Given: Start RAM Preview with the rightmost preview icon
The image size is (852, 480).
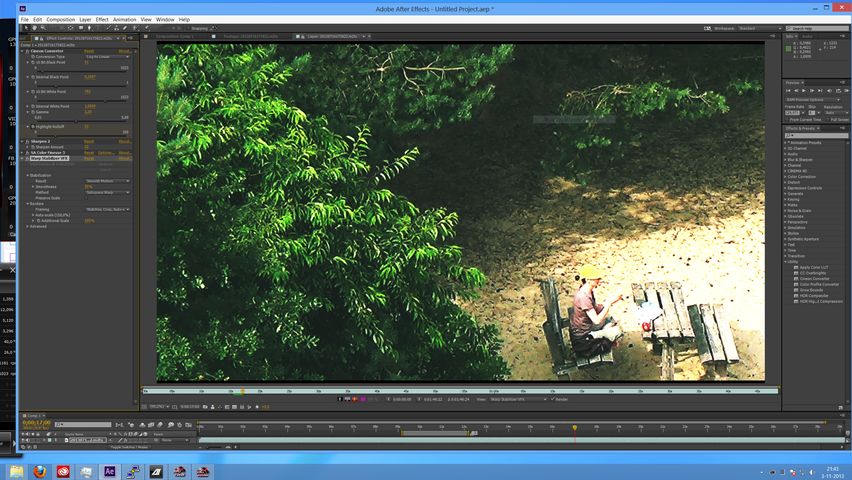Looking at the screenshot, I should (x=847, y=91).
